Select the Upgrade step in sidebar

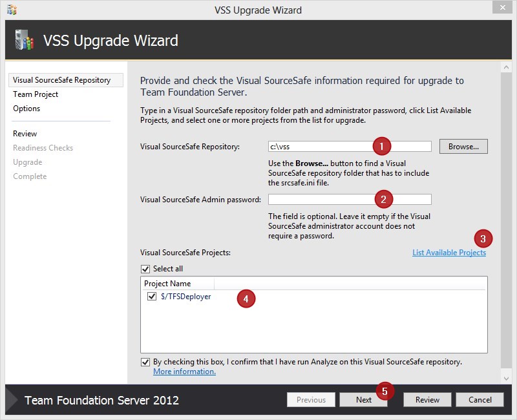[28, 162]
